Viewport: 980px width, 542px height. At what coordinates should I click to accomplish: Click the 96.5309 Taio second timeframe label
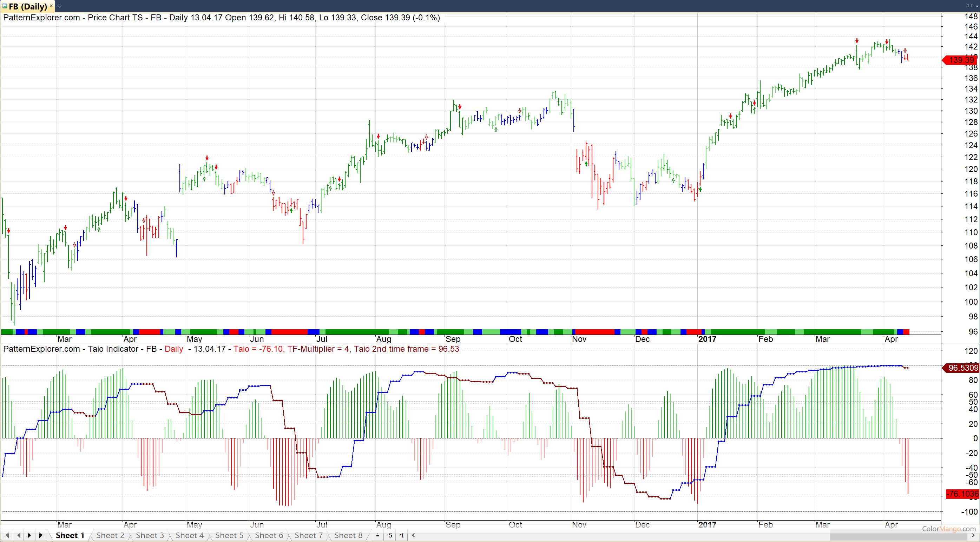(x=960, y=368)
